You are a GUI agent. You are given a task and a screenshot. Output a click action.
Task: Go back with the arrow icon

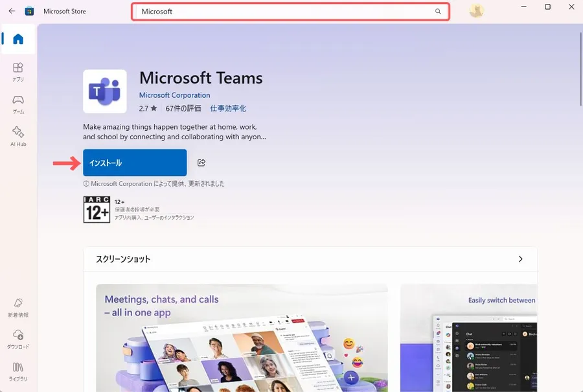click(12, 11)
